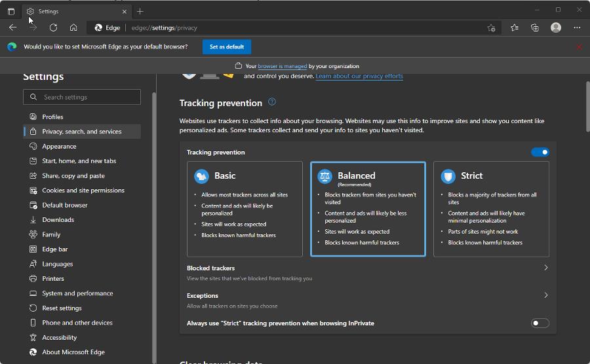This screenshot has width=590, height=364.
Task: Open Family settings
Action: 82,234
